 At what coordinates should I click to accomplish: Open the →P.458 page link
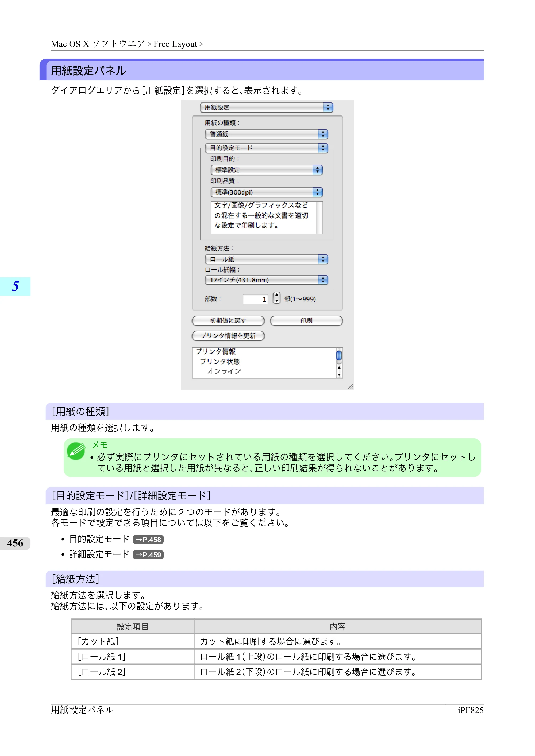148,539
